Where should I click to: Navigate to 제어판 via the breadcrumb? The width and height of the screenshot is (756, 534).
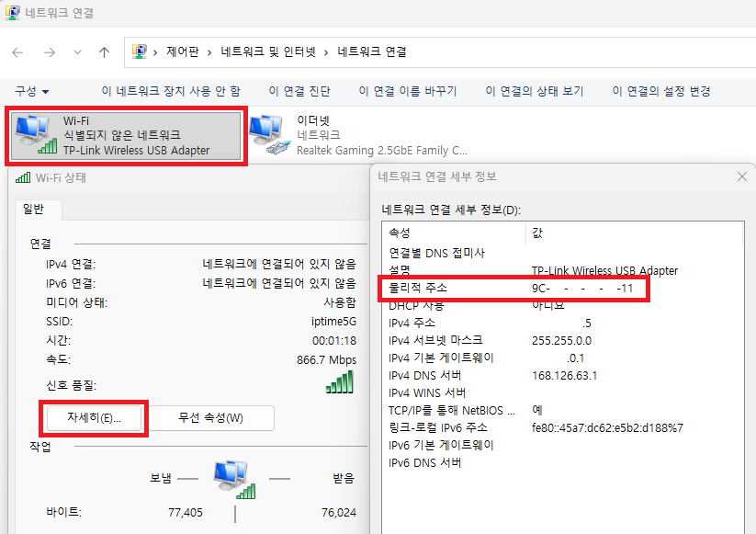(x=182, y=52)
